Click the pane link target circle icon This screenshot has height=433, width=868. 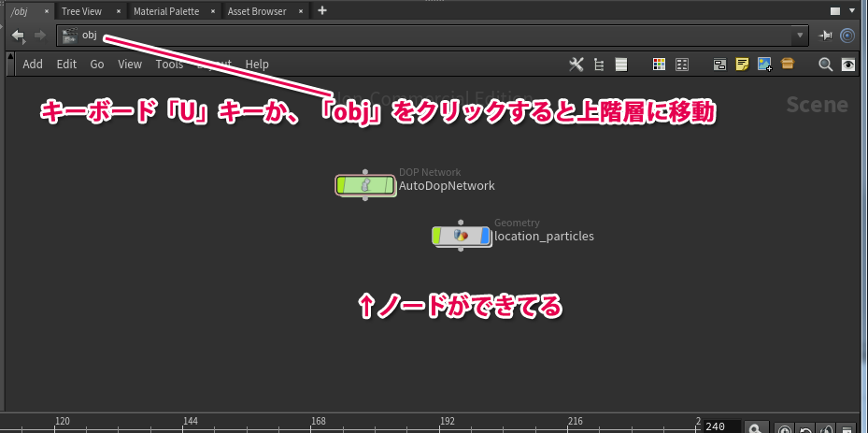click(847, 36)
